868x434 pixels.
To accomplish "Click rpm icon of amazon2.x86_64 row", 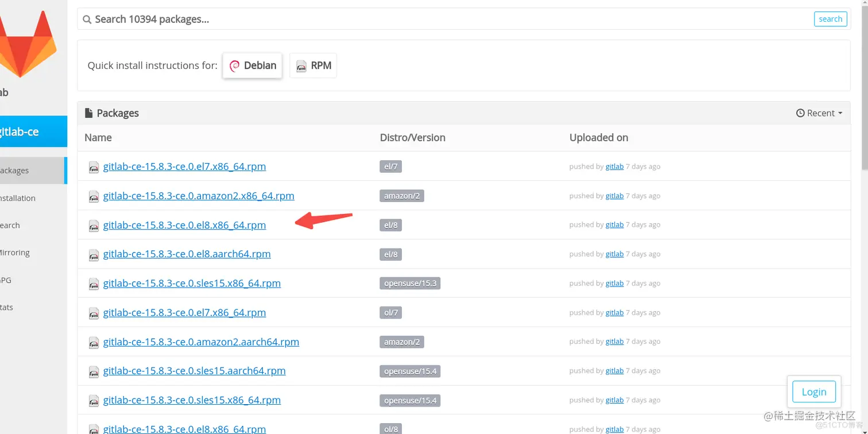I will [x=94, y=196].
